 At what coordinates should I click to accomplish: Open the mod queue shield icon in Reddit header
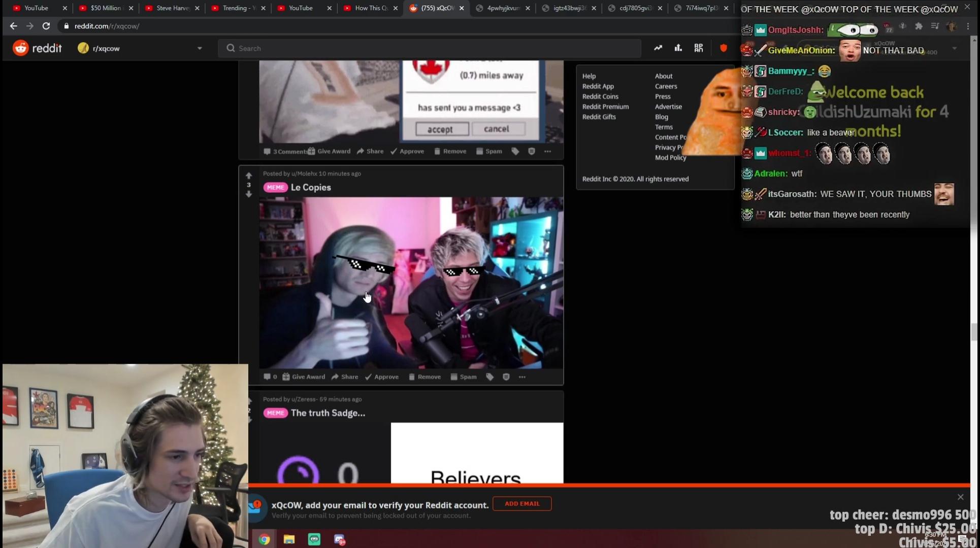[723, 48]
